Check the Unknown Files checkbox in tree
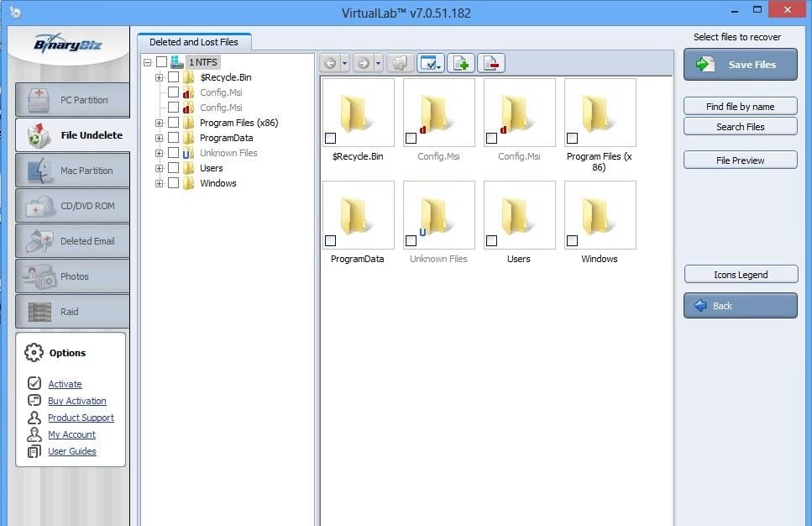Screen dimensions: 812x526 click(x=174, y=153)
